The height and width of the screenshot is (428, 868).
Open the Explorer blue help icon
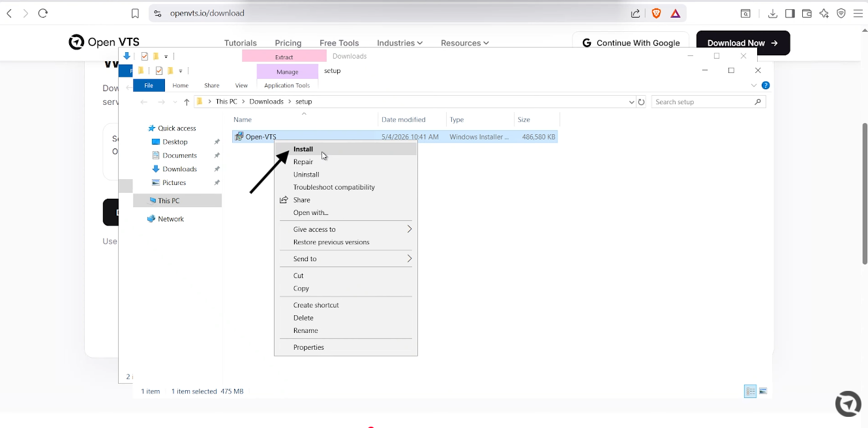pyautogui.click(x=766, y=85)
